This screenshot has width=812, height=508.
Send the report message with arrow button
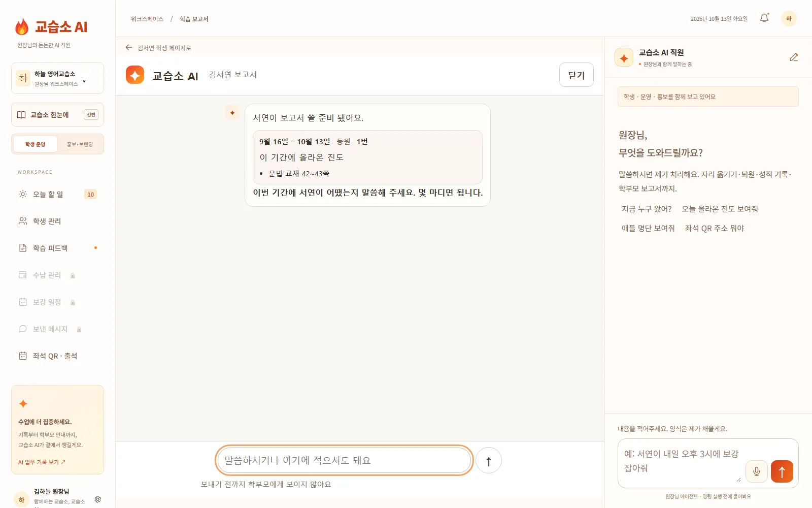[x=489, y=461]
